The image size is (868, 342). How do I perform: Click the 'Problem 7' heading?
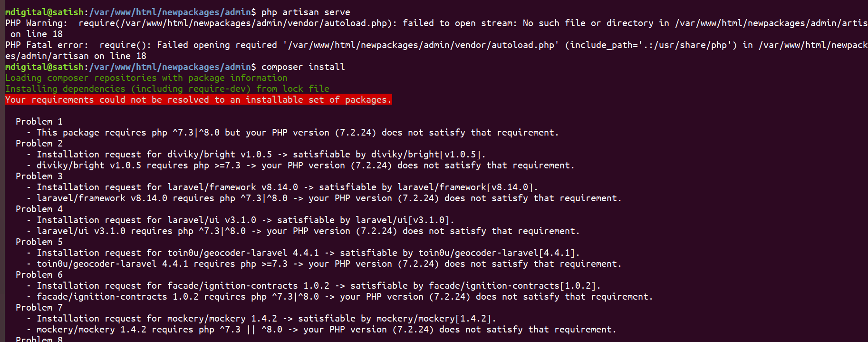pos(39,307)
